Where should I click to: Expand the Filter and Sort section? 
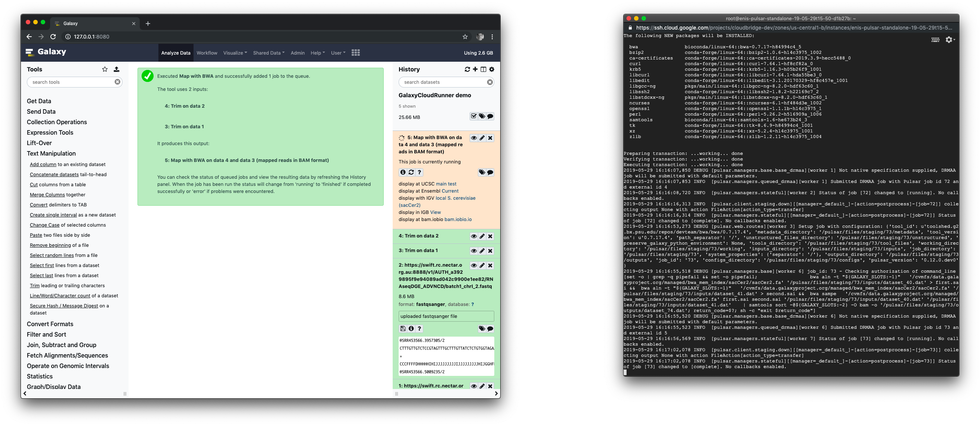pos(46,334)
